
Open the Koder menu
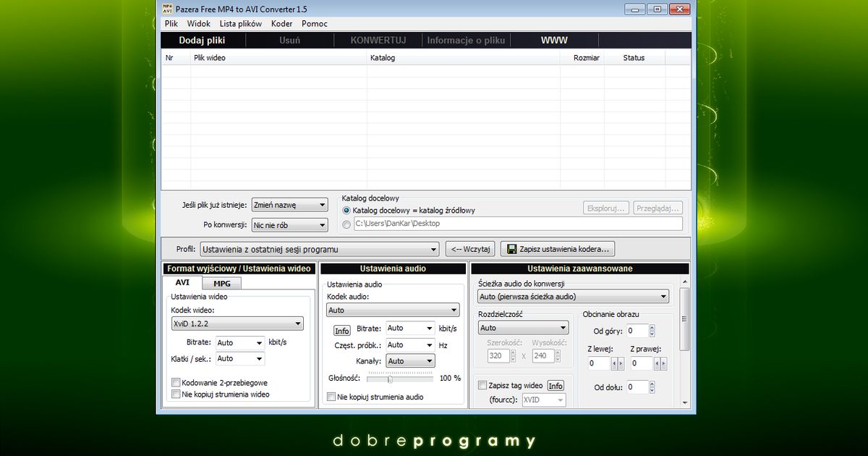[281, 24]
